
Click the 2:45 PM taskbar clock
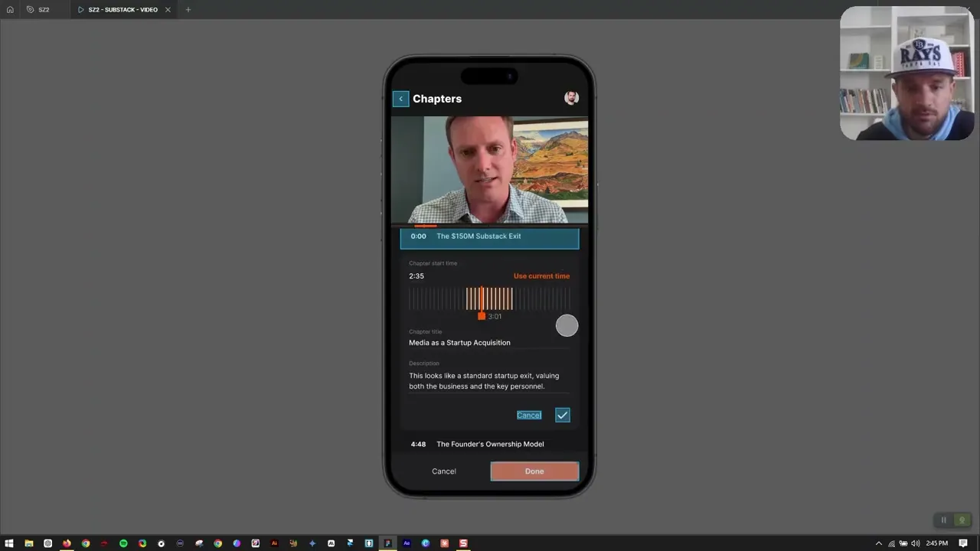click(x=936, y=543)
